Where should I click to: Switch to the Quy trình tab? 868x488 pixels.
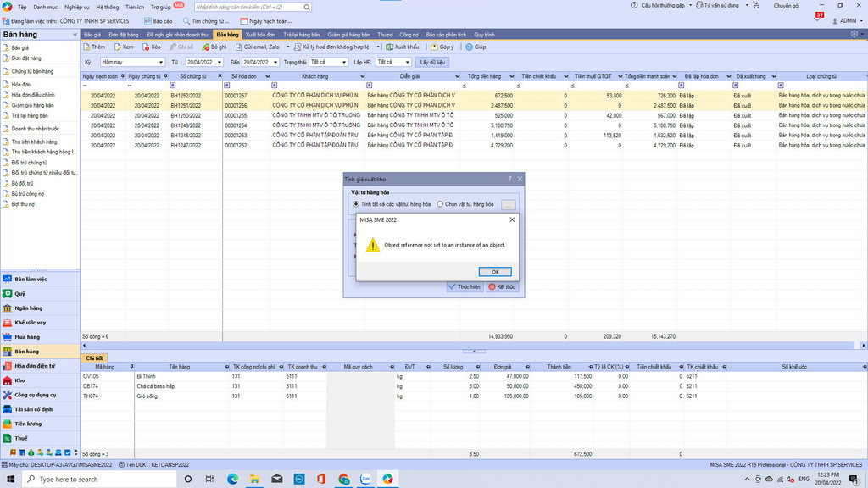pos(484,34)
